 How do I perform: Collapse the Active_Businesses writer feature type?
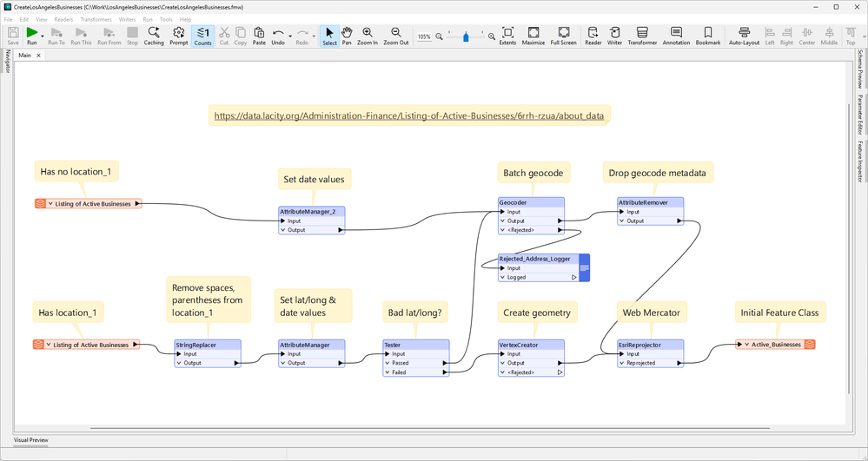746,345
